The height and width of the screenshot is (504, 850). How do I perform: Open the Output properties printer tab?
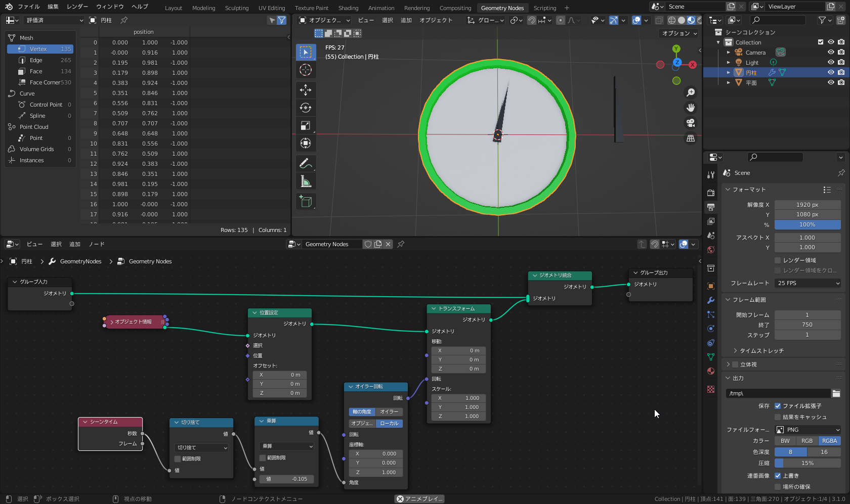click(711, 207)
